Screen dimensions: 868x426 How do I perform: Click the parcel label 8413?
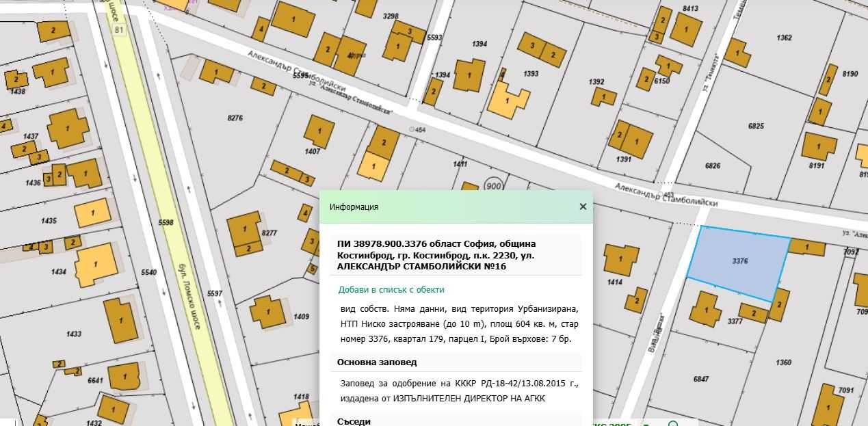pos(690,9)
